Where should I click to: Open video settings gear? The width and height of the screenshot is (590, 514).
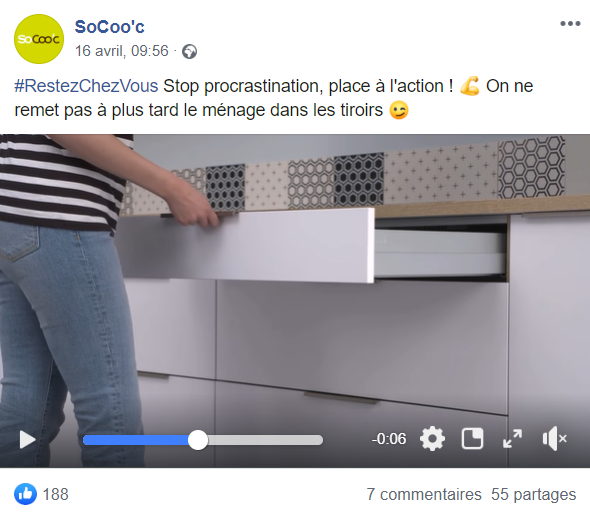432,438
